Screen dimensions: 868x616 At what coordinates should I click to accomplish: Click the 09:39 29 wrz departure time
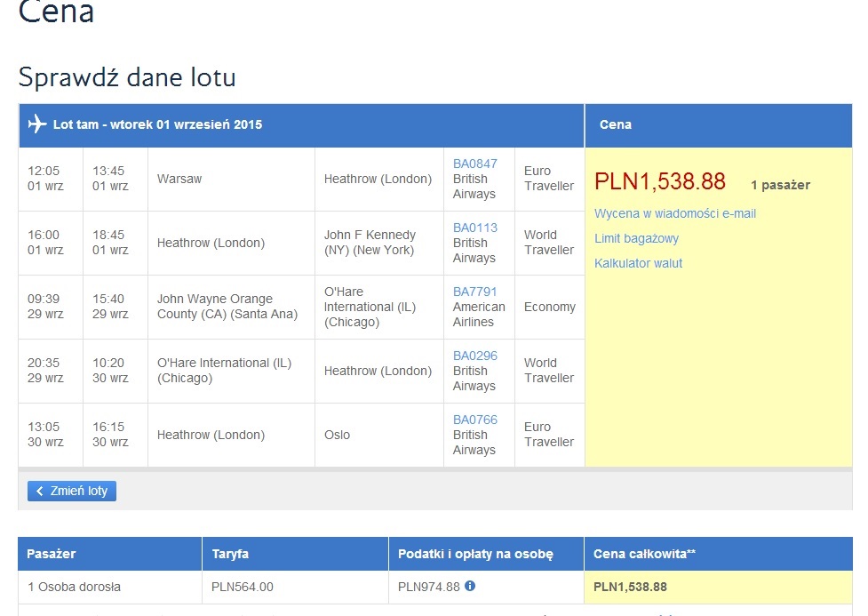click(x=45, y=307)
